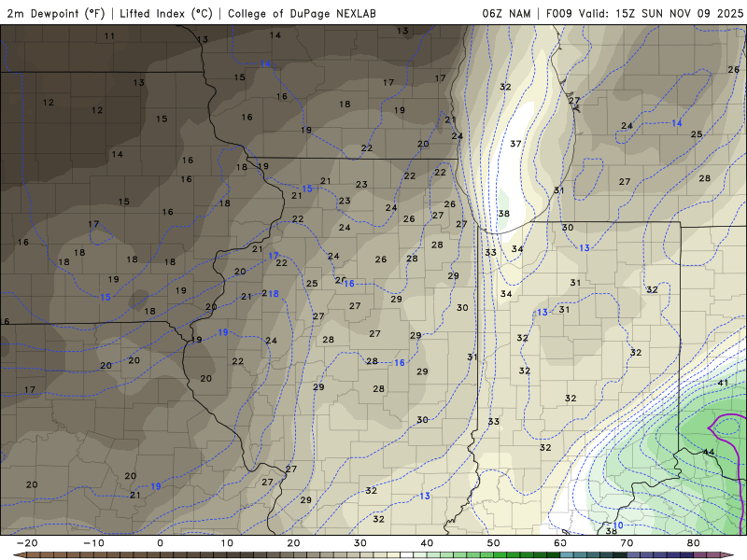
Task: Pick the white segment of the color bar
Action: [x=407, y=554]
